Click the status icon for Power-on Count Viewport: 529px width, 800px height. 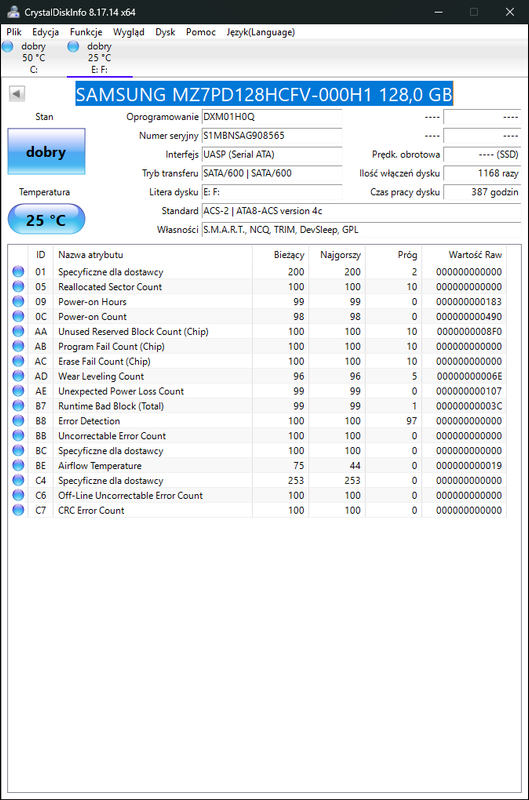18,316
